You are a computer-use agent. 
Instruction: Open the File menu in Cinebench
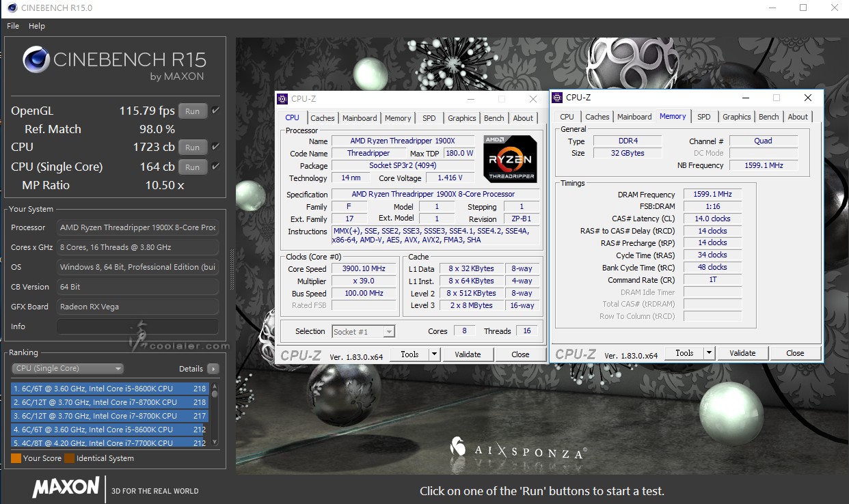click(x=13, y=26)
